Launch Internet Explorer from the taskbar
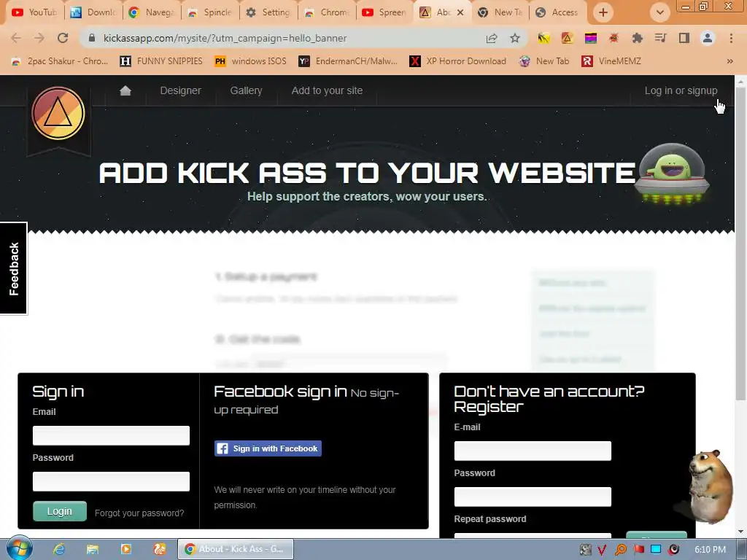 point(59,549)
